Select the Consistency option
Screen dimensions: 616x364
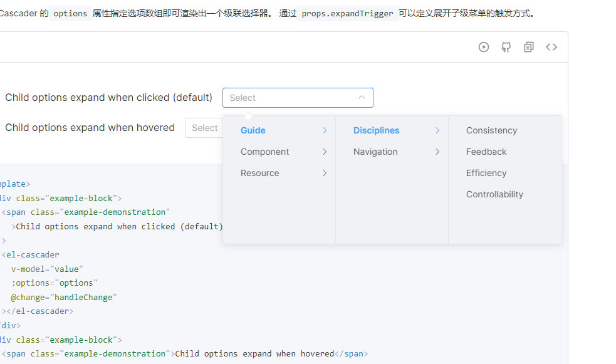491,130
